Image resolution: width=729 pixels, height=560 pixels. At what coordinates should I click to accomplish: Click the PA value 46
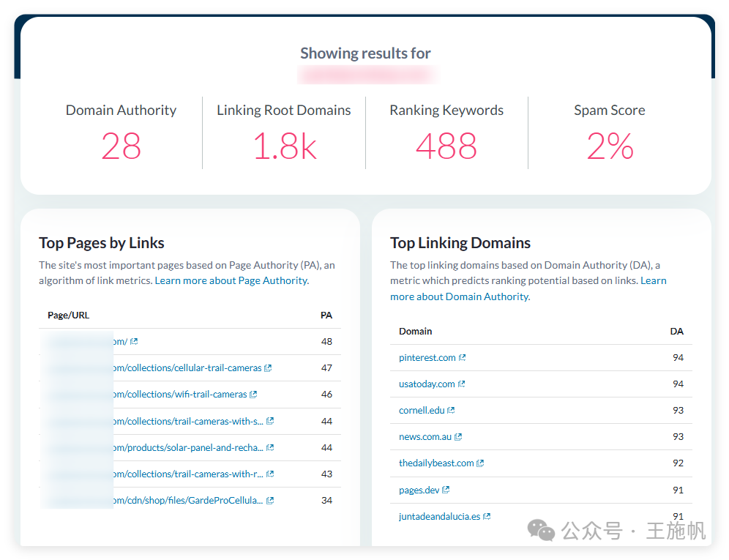(x=327, y=395)
